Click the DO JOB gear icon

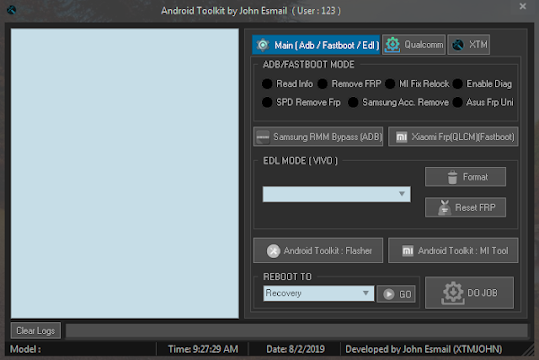tap(453, 293)
